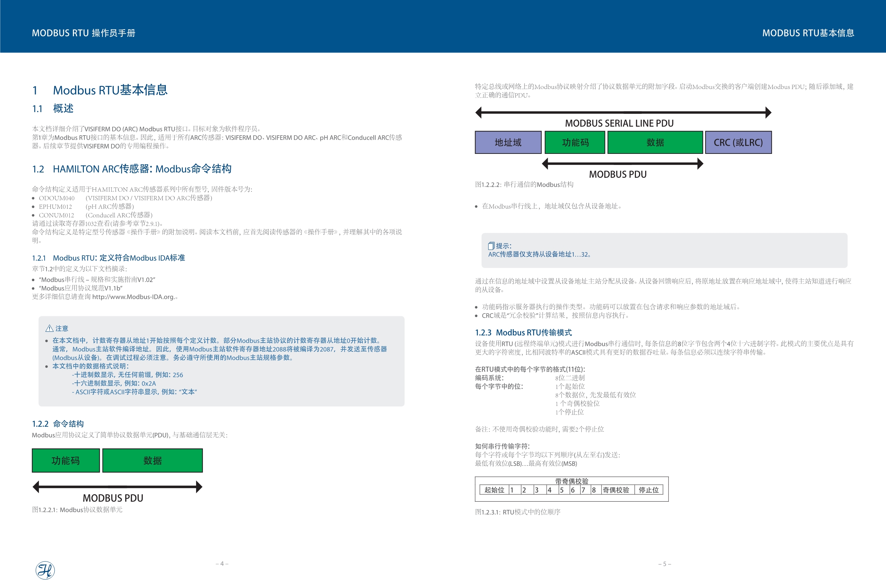
Task: Select heading 1.2 HAMILTON ARC传感器: Modbus命令结构
Action: point(132,169)
